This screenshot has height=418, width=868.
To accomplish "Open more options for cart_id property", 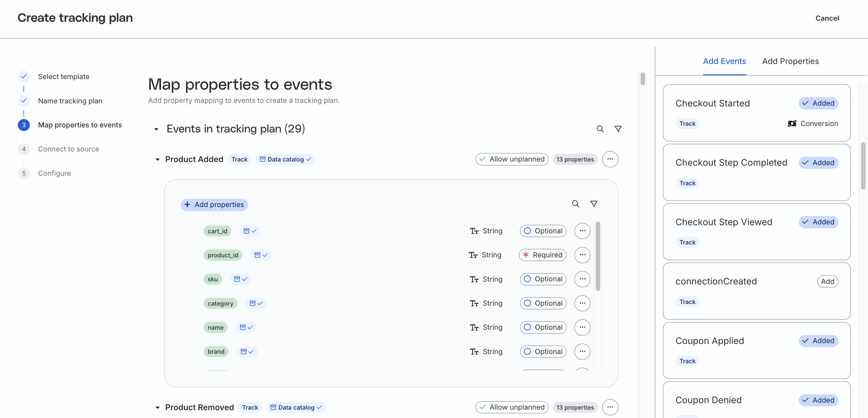I will coord(582,231).
